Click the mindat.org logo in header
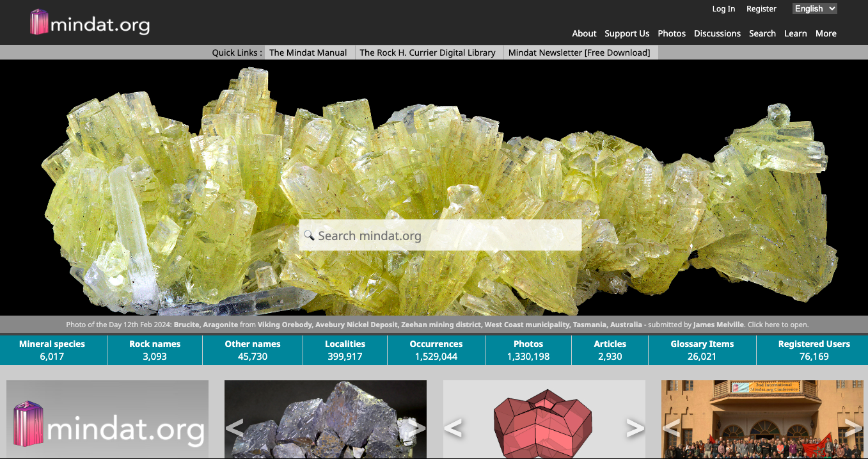The height and width of the screenshot is (459, 868). 90,23
